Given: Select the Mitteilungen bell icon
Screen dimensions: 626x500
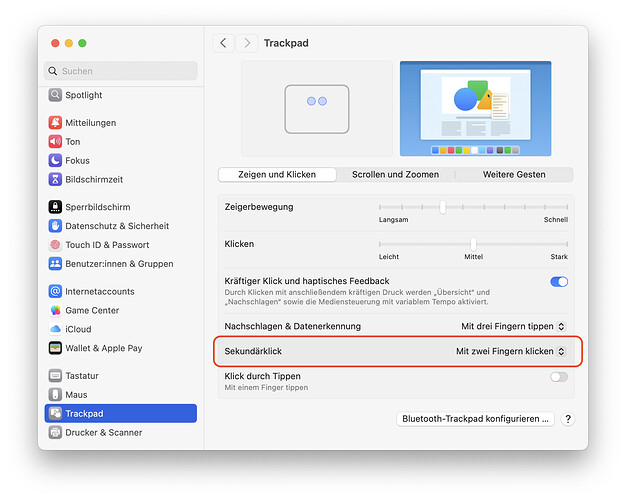Looking at the screenshot, I should (56, 123).
